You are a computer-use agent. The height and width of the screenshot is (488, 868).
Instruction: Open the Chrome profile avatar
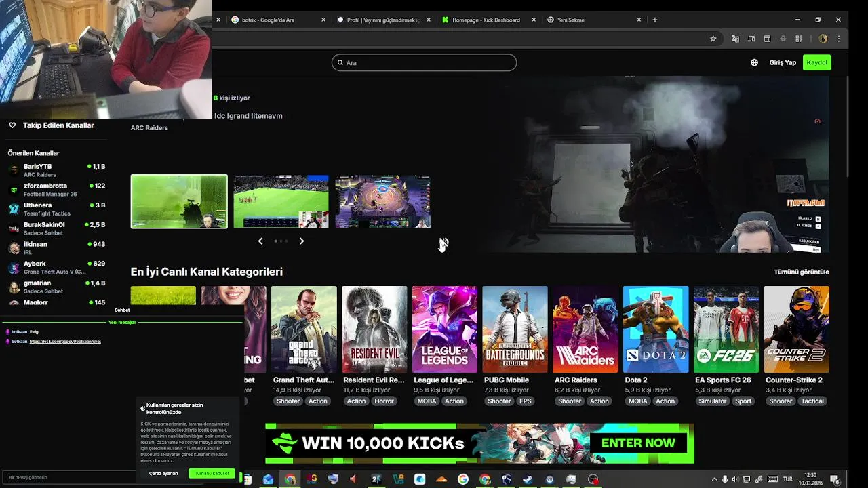click(x=823, y=39)
